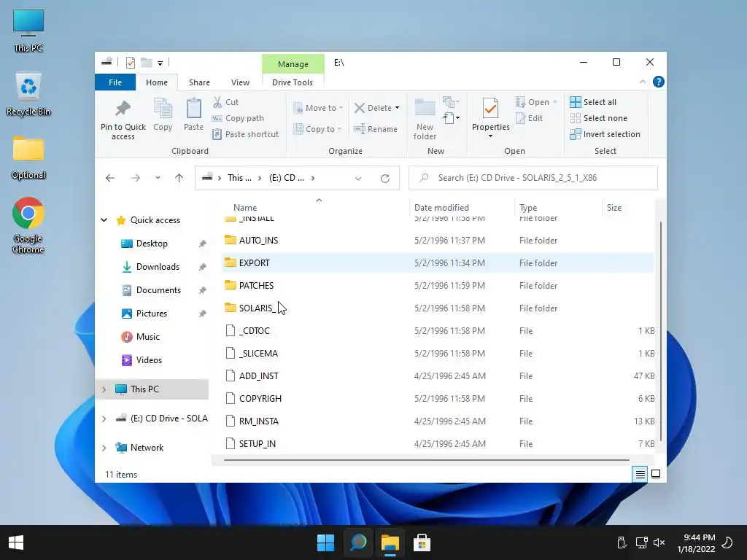Click Rename in the Organize group
747x560 pixels.
click(376, 129)
